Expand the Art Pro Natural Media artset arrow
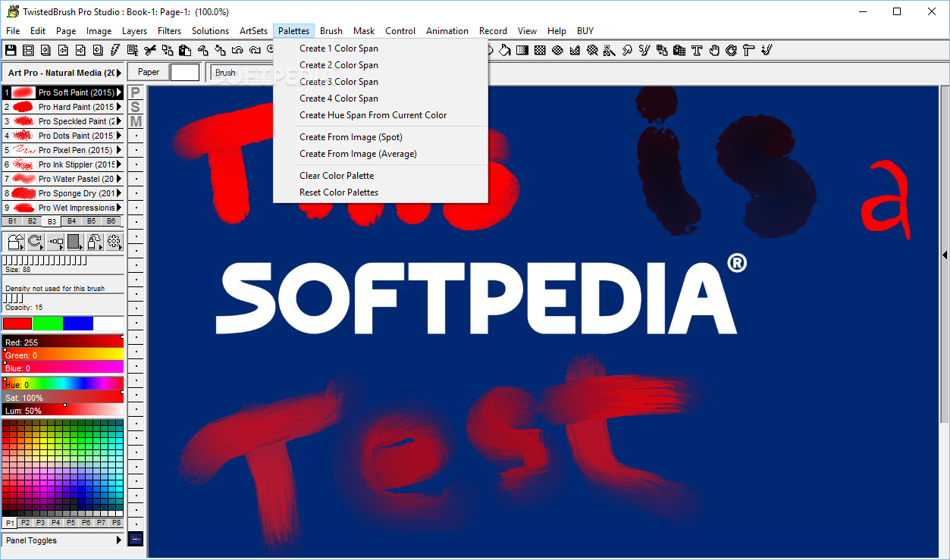Viewport: 950px width, 560px height. pyautogui.click(x=119, y=73)
